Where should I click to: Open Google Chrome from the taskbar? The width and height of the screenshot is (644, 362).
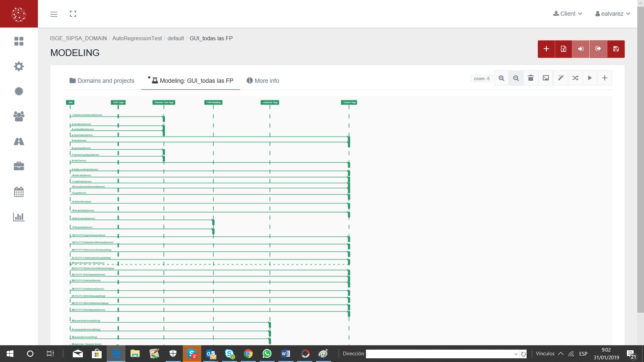[x=248, y=354]
